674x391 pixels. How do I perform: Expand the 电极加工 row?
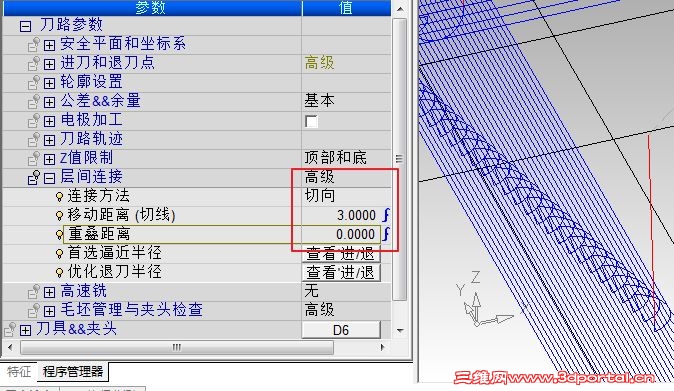pos(49,121)
